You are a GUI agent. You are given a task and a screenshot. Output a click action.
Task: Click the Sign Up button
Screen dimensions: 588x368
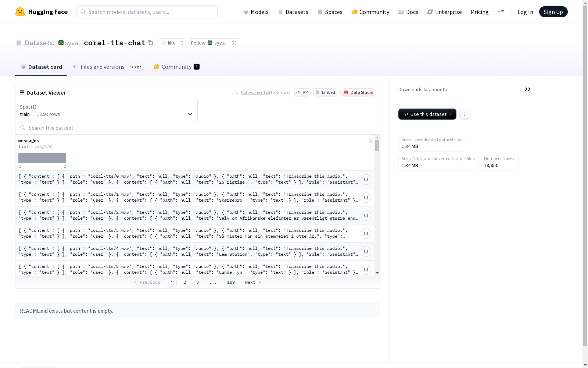pyautogui.click(x=553, y=12)
